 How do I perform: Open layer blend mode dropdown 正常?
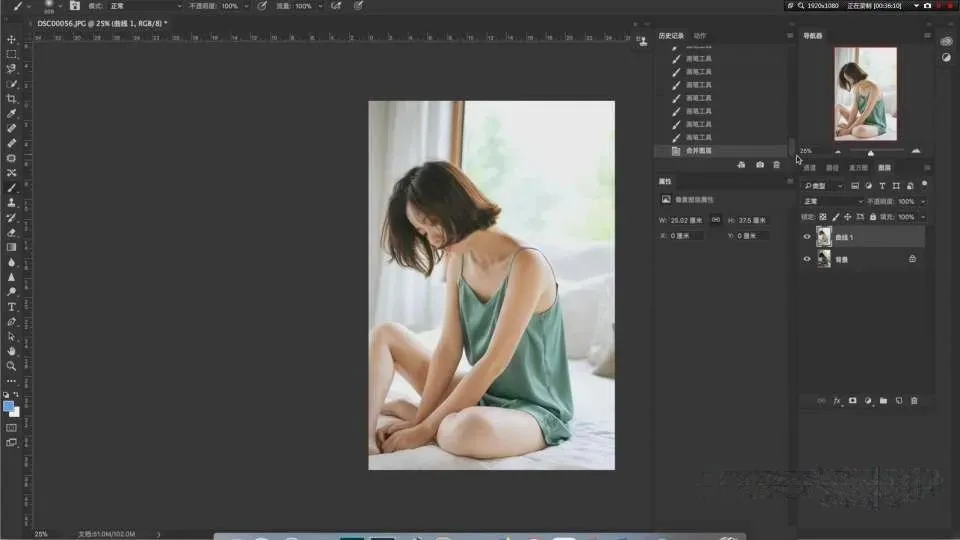pyautogui.click(x=832, y=201)
